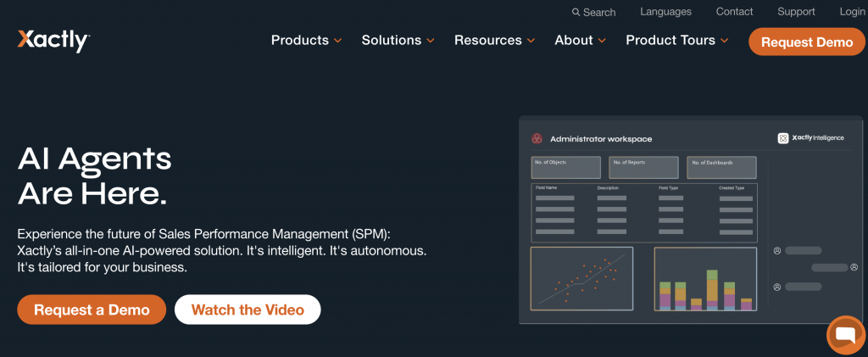Open the Contact link
The height and width of the screenshot is (357, 868).
point(734,12)
